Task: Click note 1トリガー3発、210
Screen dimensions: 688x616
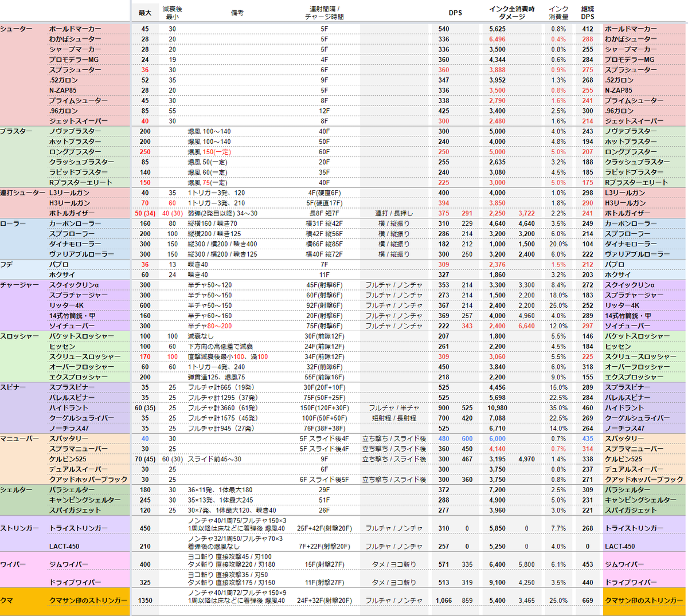Action: (x=217, y=203)
